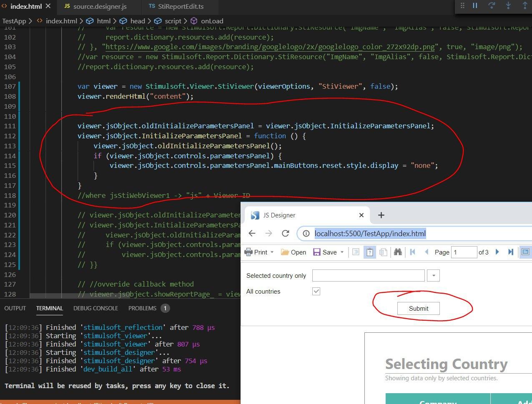Open the DEBUG CONSOLE panel tab
532x404 pixels.
(x=95, y=308)
